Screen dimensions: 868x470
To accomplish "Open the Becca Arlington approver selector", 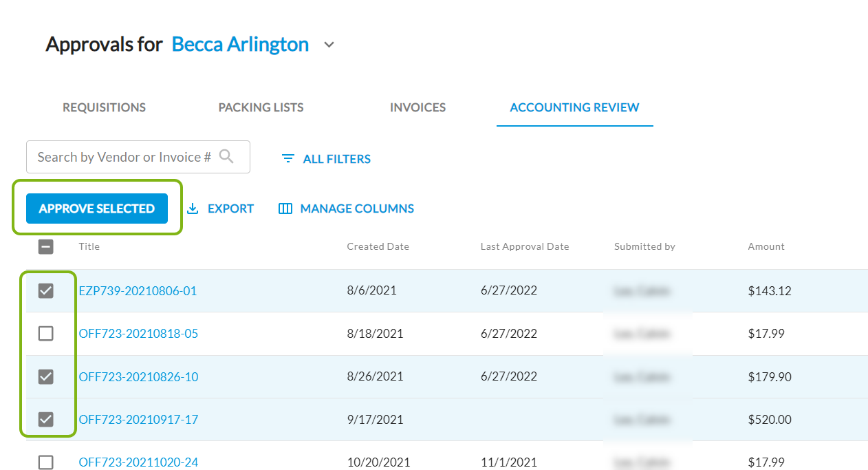I will (x=240, y=45).
